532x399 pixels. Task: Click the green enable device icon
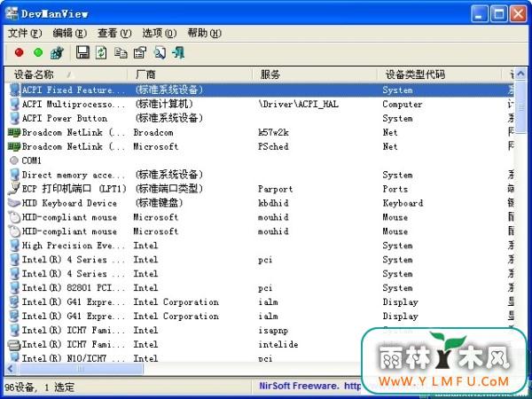click(38, 52)
